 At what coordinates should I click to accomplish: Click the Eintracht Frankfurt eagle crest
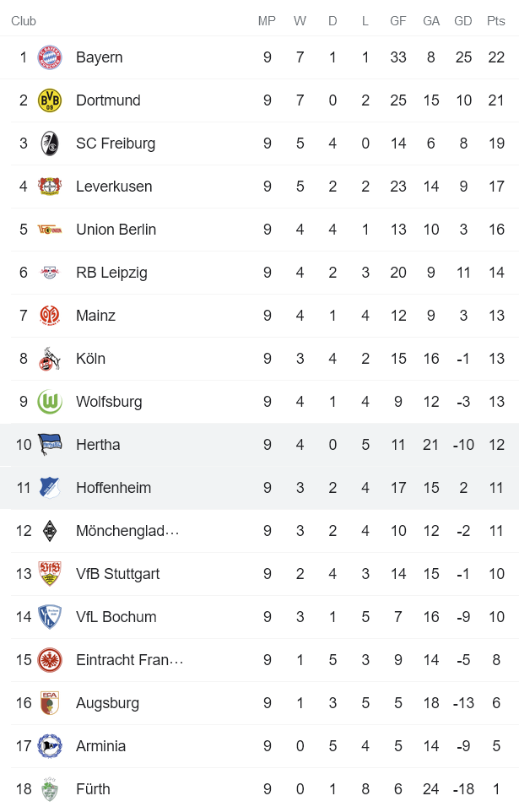pyautogui.click(x=49, y=659)
